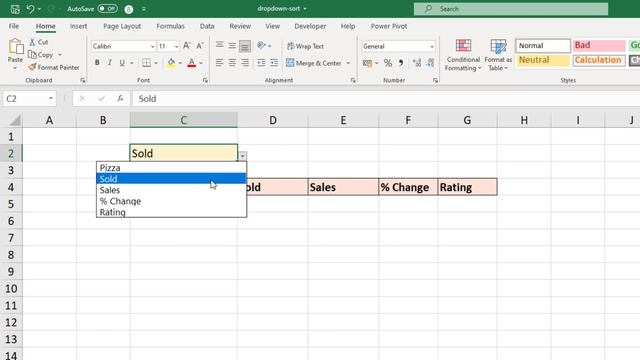
Task: Click the Comma Style icon
Action: point(401,63)
